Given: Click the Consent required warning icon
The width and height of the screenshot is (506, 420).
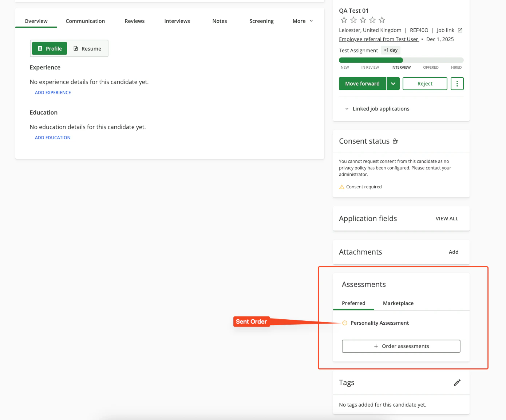Looking at the screenshot, I should [341, 187].
